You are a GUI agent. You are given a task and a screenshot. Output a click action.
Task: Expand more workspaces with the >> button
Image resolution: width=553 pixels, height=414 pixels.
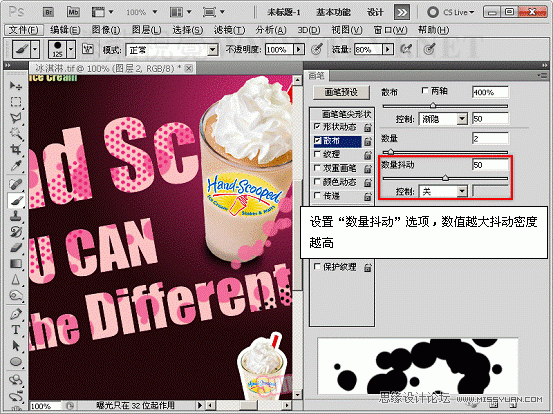click(x=402, y=12)
